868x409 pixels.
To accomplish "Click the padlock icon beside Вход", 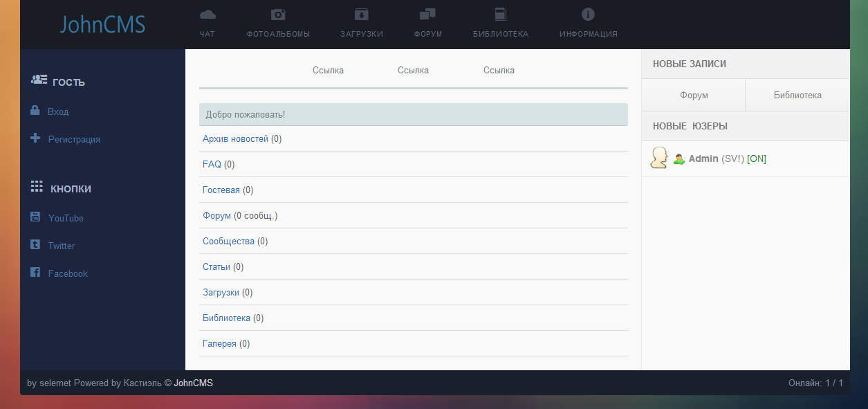I will [35, 111].
